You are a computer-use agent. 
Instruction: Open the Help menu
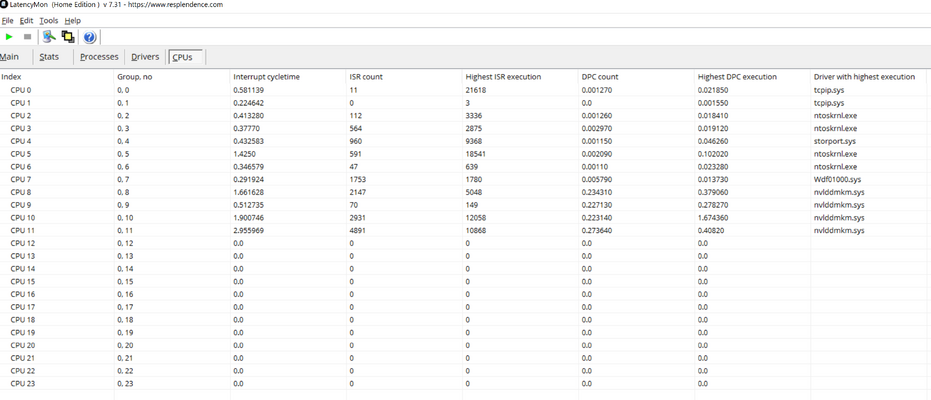click(x=72, y=20)
